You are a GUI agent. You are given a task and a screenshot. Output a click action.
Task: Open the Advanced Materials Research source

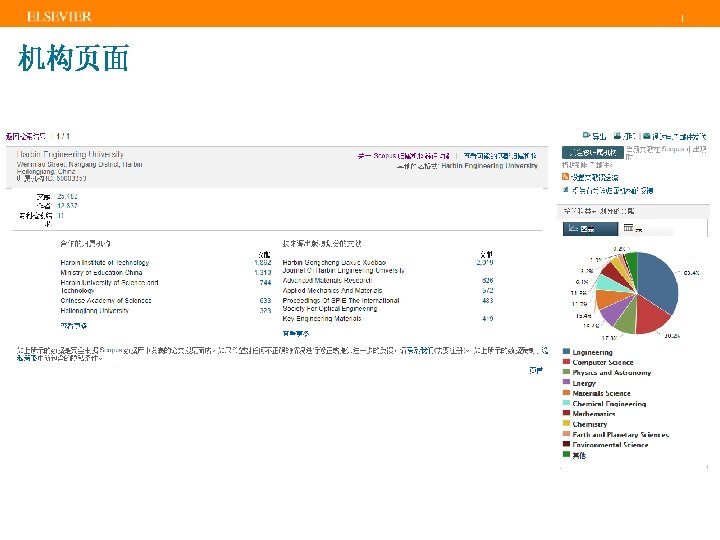(327, 280)
